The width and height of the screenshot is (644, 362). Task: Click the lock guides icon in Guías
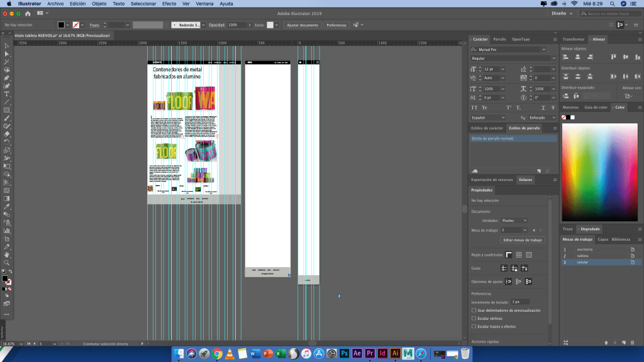[x=514, y=268]
